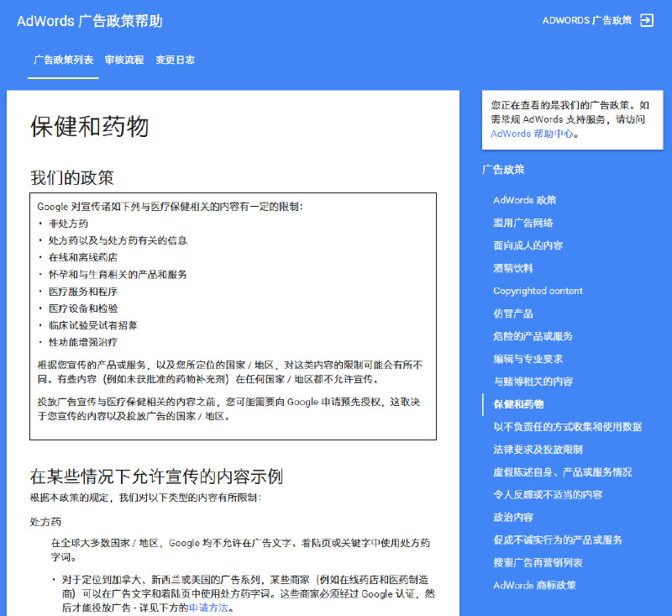Open 促成不诚实行为的产品或服务 link
Image resolution: width=672 pixels, height=616 pixels.
[x=558, y=540]
